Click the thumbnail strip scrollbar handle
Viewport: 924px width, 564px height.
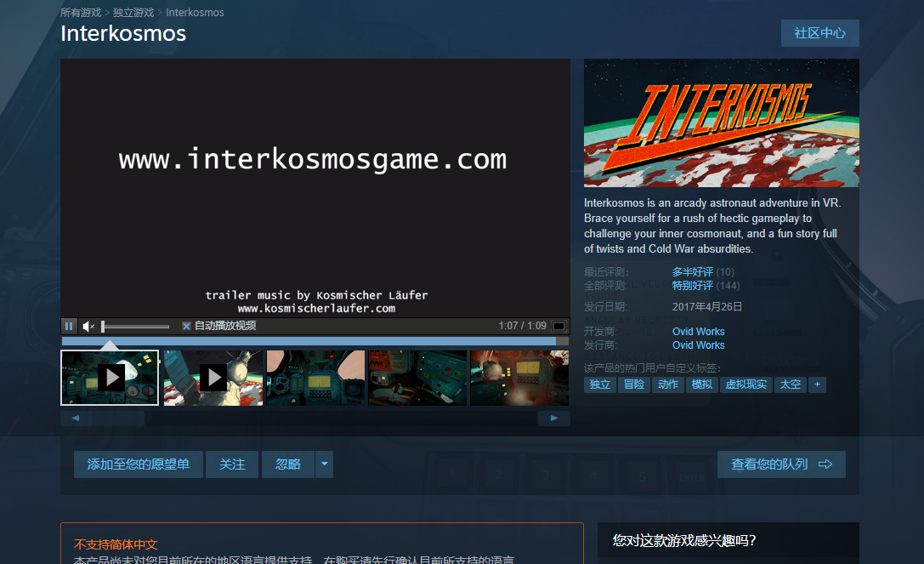[118, 419]
